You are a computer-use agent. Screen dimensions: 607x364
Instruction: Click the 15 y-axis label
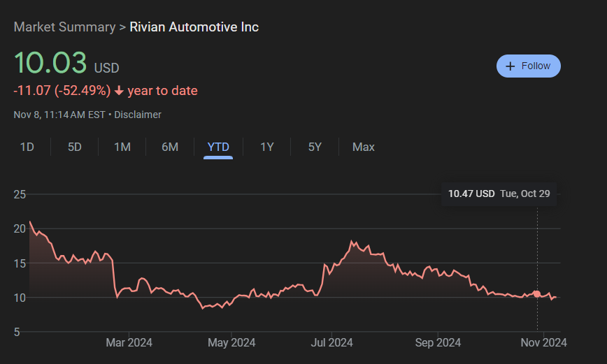(20, 263)
